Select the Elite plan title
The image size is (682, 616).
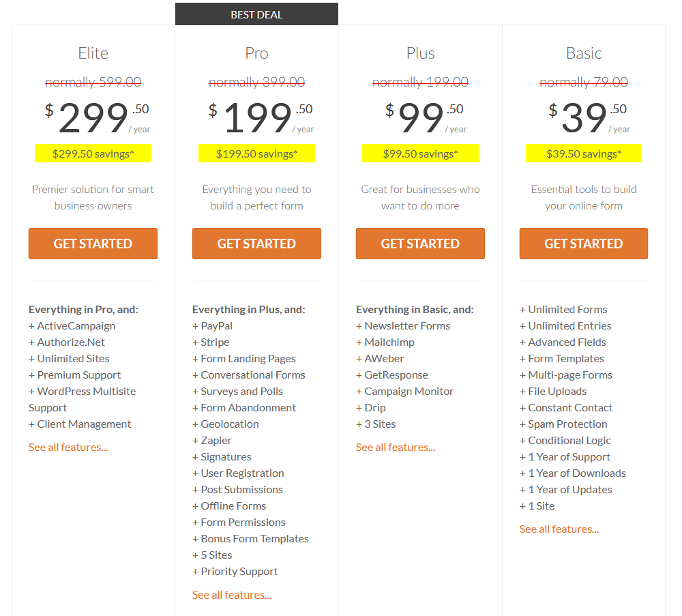[93, 53]
